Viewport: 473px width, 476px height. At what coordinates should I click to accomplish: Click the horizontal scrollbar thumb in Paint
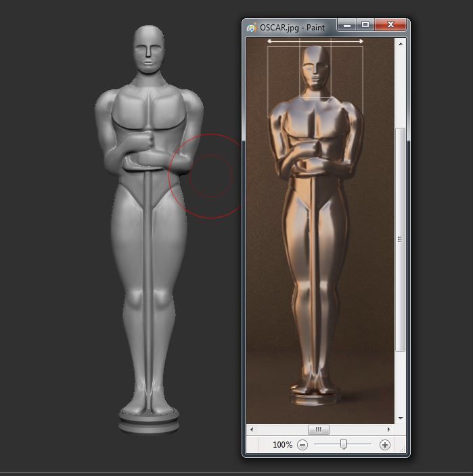coord(318,429)
